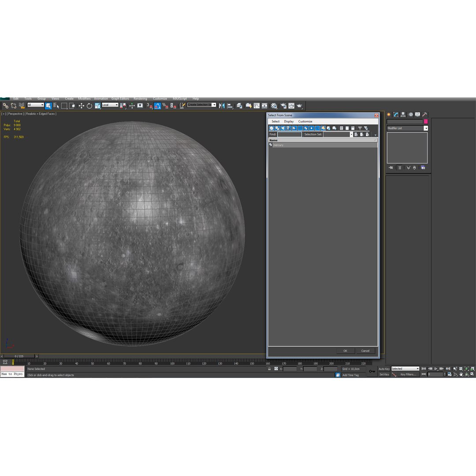Toggle Display Geometry filter in dialog
This screenshot has height=476, width=476.
point(271,128)
